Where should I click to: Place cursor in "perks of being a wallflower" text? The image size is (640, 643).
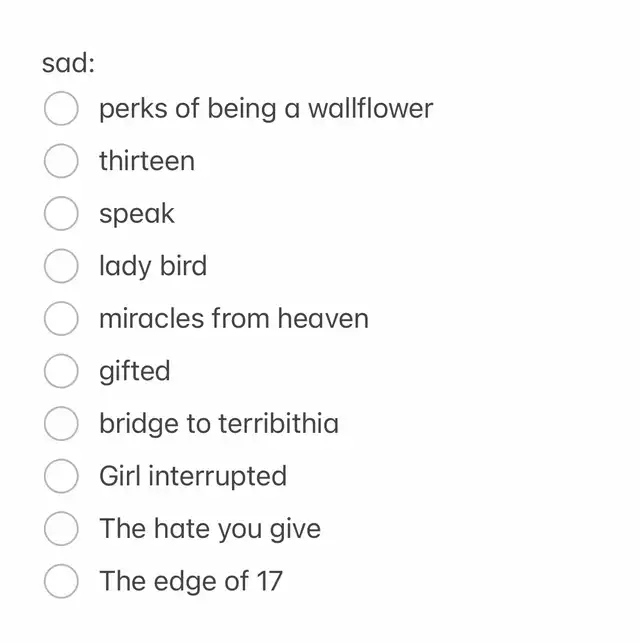(265, 109)
